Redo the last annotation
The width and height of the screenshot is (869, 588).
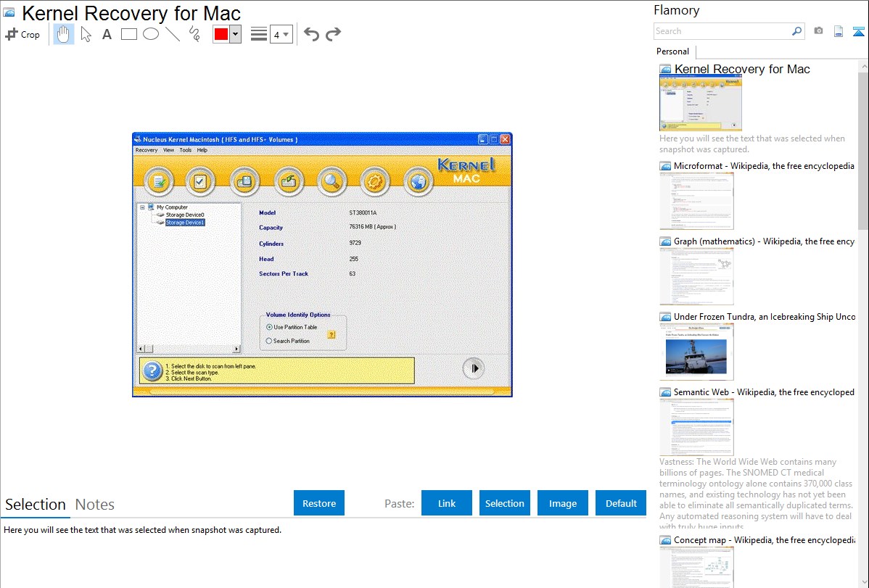pyautogui.click(x=333, y=34)
